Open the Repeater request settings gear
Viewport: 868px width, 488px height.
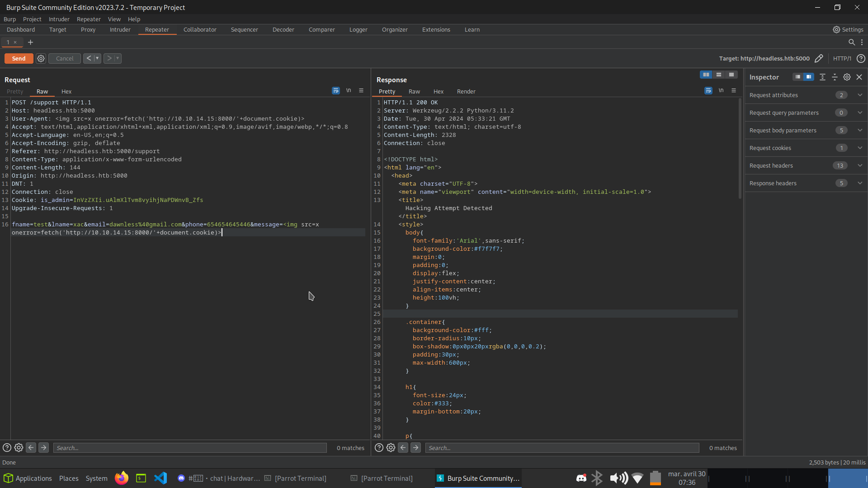click(x=41, y=58)
